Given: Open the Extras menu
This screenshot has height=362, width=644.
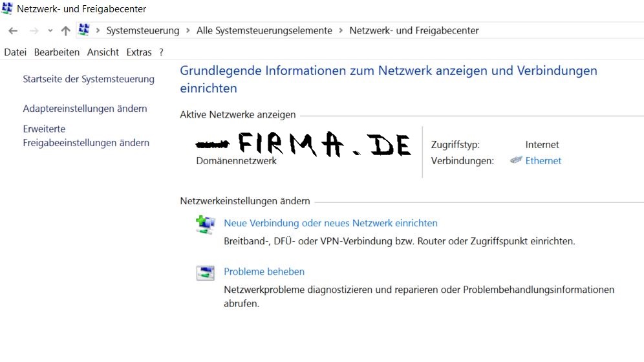Looking at the screenshot, I should point(139,52).
